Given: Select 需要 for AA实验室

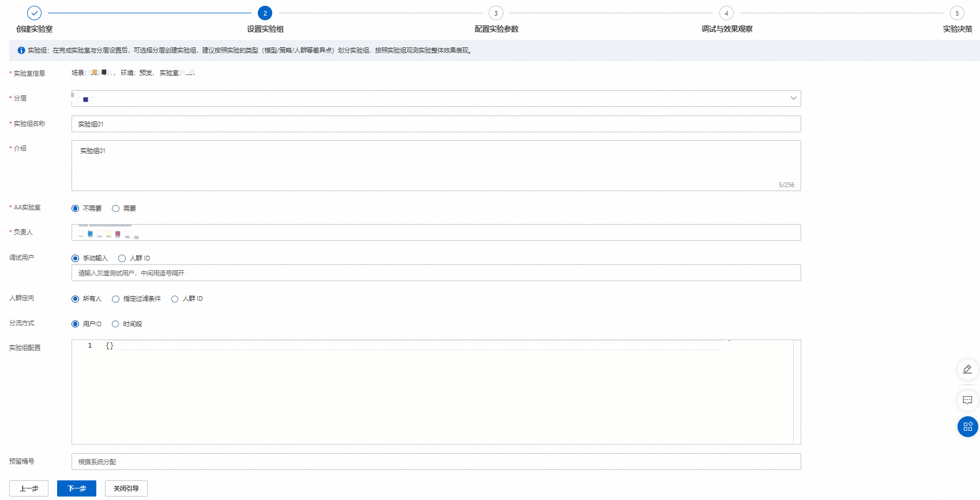Looking at the screenshot, I should 115,208.
